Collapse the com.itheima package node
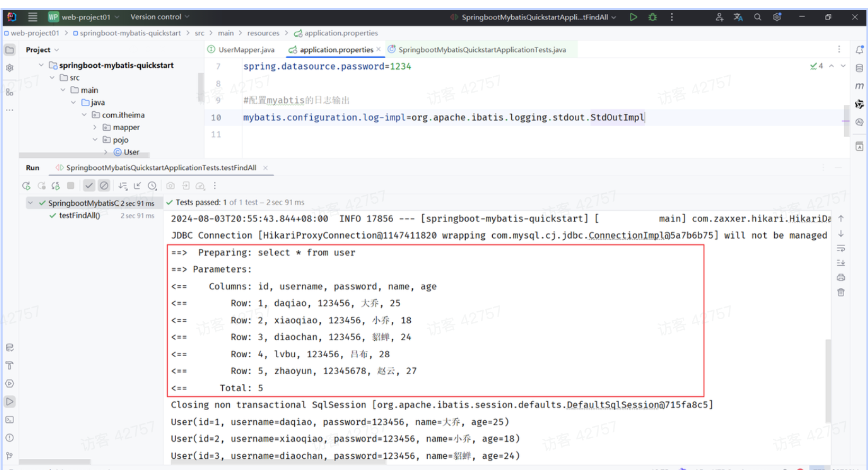 [84, 115]
